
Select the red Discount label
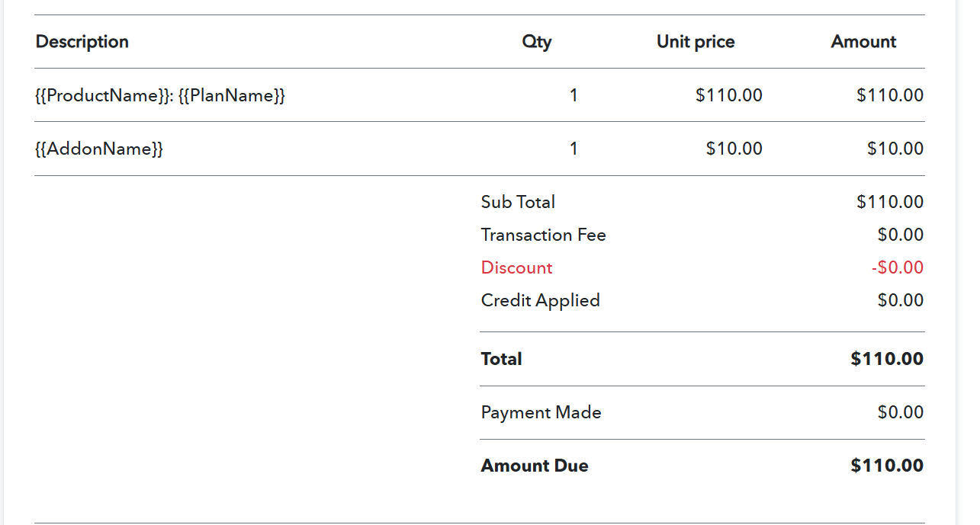pos(517,267)
